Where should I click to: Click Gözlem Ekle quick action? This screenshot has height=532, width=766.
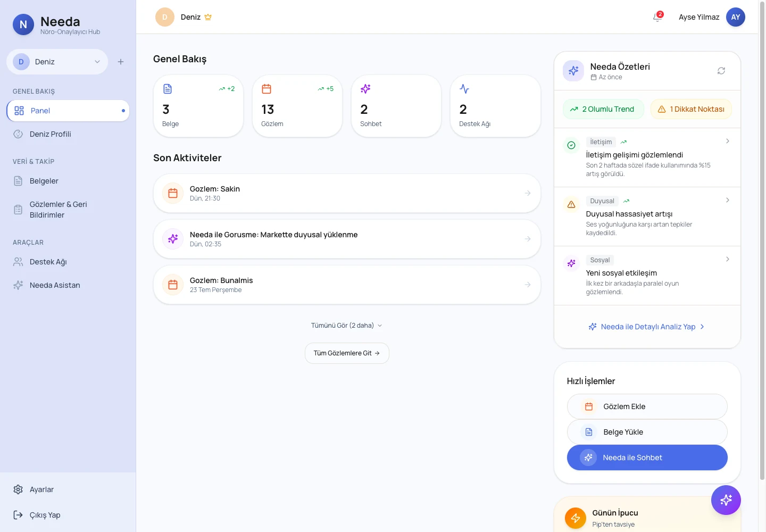coord(647,406)
